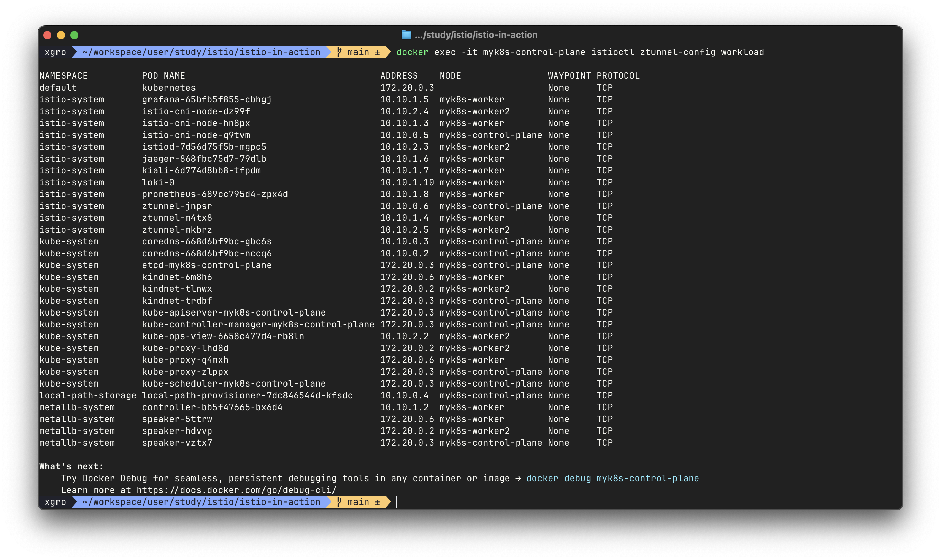
Task: Click pod name ztunnel-mkbrz
Action: (177, 230)
